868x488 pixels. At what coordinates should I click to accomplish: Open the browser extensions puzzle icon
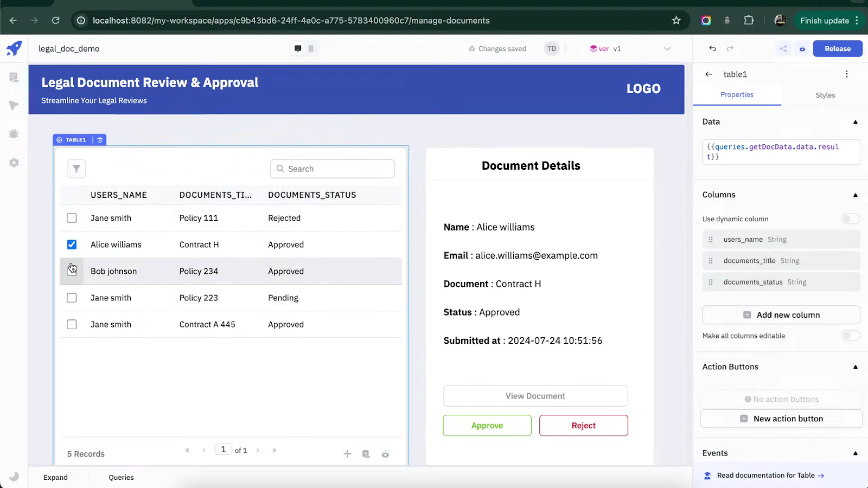[749, 21]
